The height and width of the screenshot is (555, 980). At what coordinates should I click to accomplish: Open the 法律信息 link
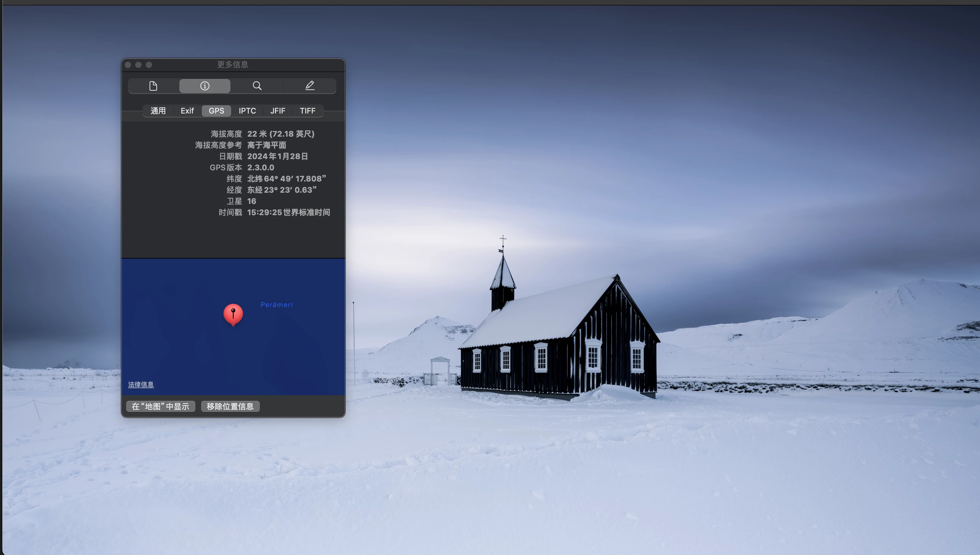141,385
